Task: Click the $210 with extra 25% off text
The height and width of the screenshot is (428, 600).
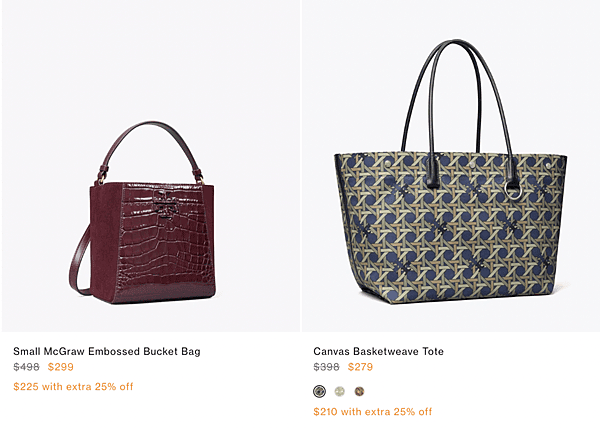Action: click(373, 412)
